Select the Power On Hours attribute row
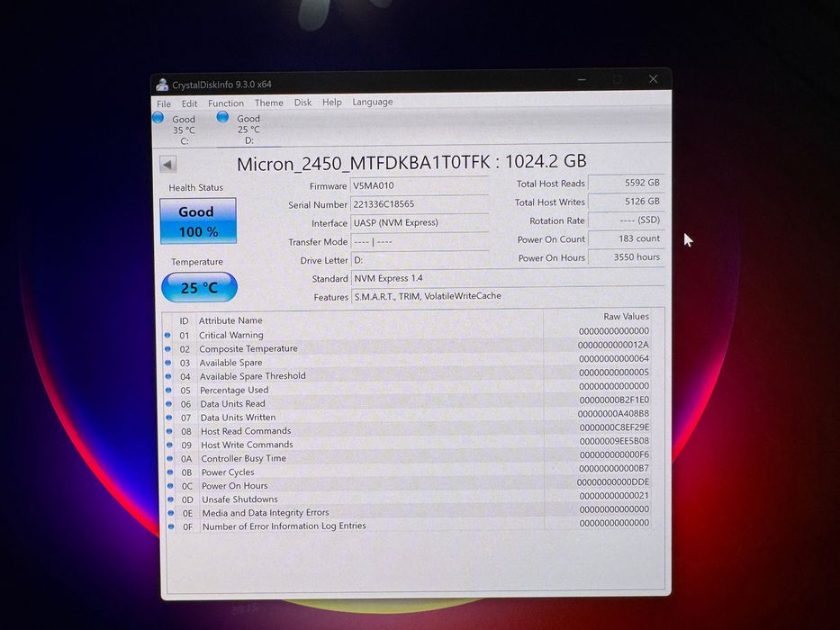Screen dimensions: 840x630 [x=407, y=484]
